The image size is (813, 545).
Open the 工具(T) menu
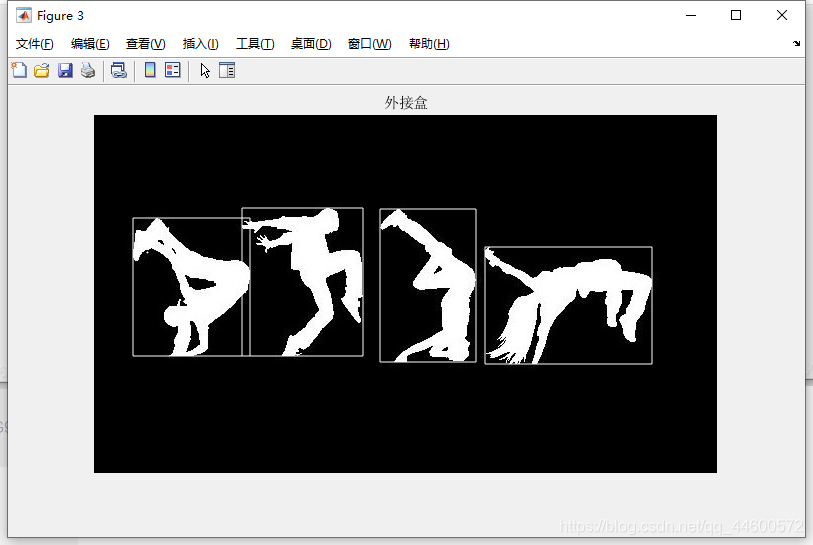tap(255, 44)
